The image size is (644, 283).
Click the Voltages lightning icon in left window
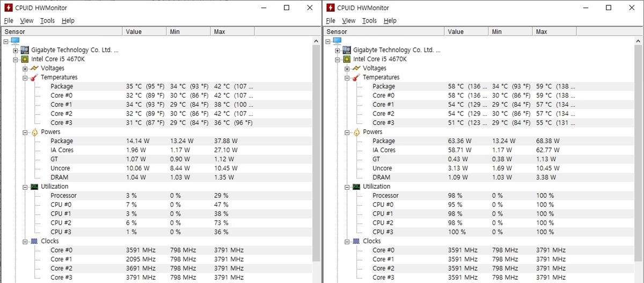pyautogui.click(x=34, y=68)
